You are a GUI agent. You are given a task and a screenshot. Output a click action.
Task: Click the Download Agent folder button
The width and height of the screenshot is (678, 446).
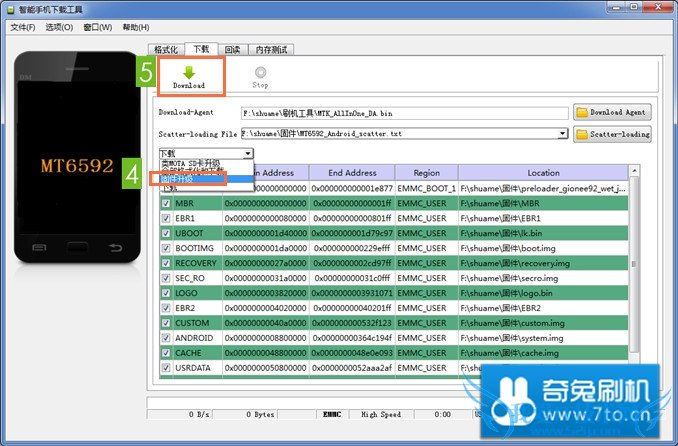click(x=612, y=112)
